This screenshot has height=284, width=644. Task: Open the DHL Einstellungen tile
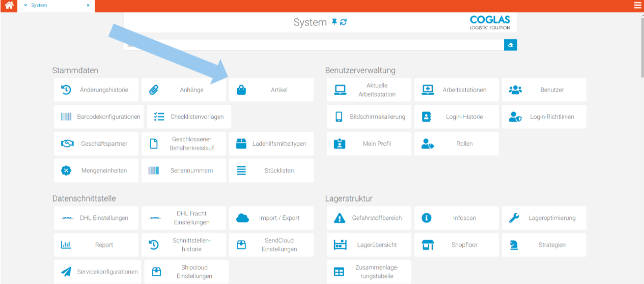96,218
